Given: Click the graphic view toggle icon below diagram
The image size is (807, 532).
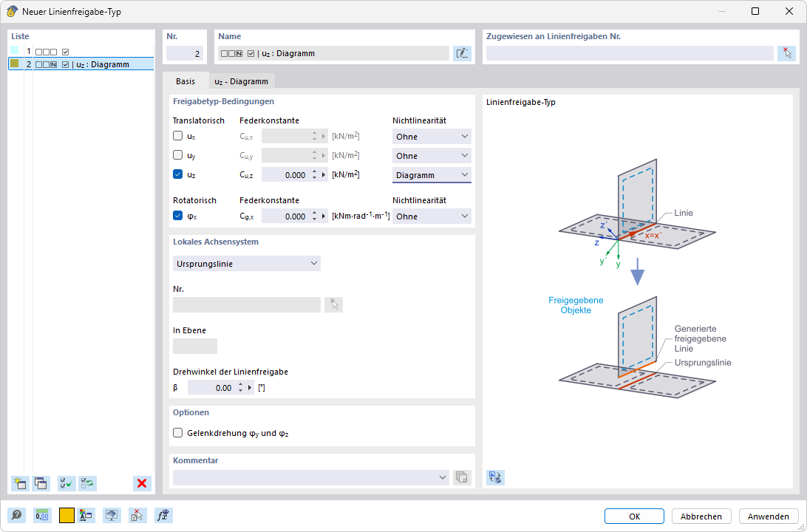Looking at the screenshot, I should (x=495, y=477).
